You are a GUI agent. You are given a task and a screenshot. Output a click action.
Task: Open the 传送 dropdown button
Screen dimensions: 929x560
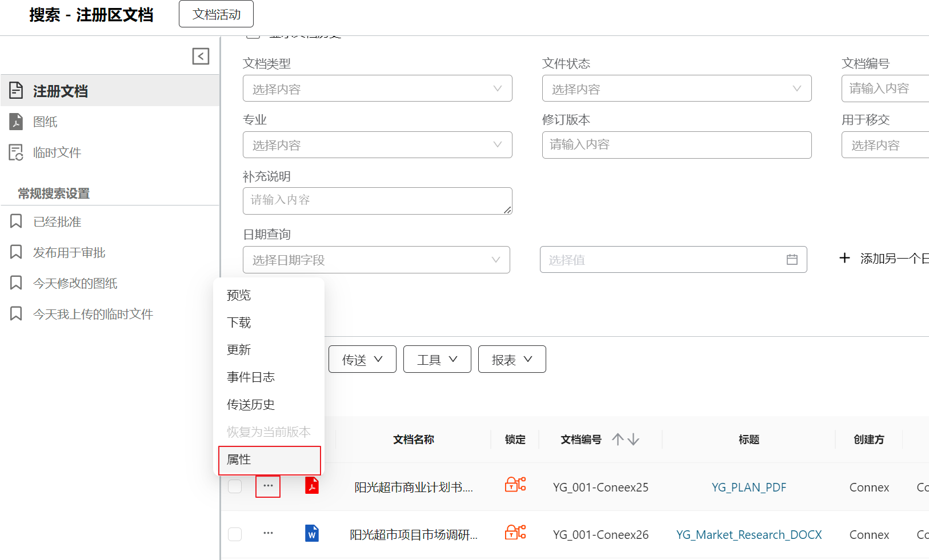[362, 360]
